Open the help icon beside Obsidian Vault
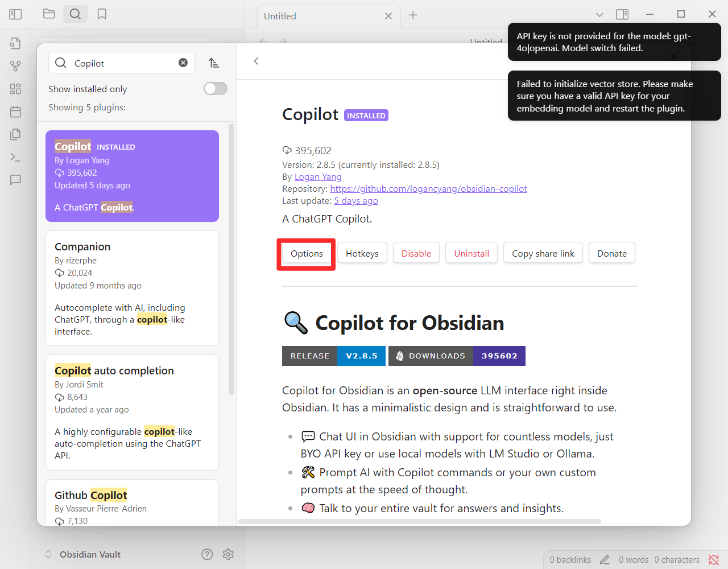The image size is (728, 569). click(x=207, y=554)
